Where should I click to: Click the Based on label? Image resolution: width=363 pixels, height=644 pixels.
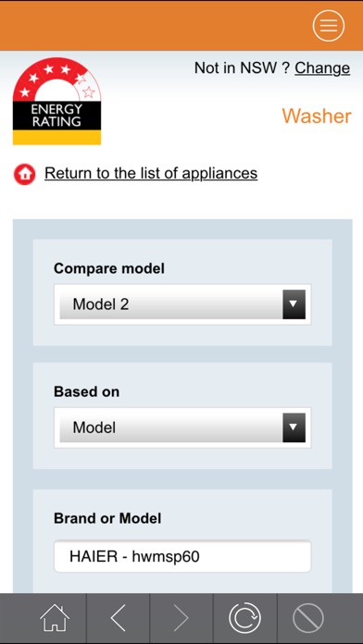[x=86, y=391]
